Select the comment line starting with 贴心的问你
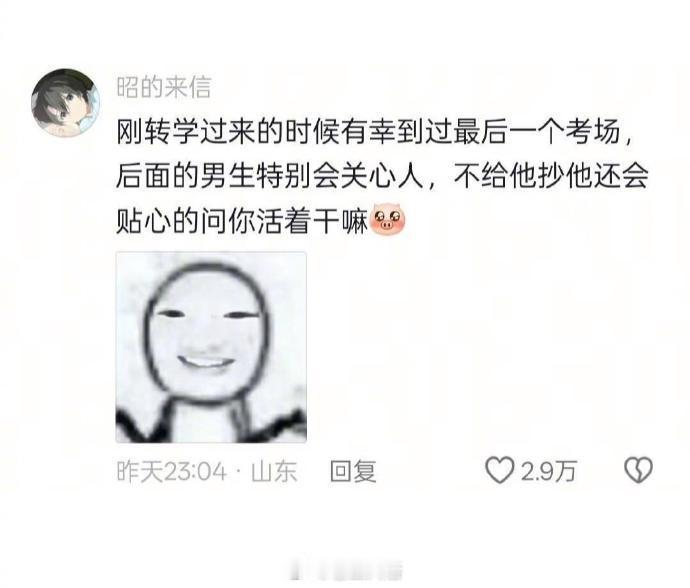The image size is (690, 588). (261, 220)
